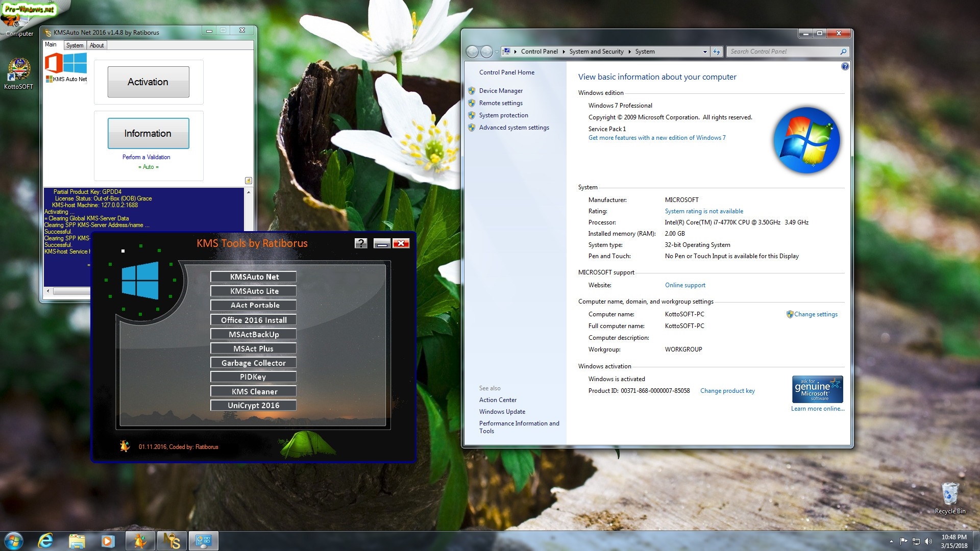Image resolution: width=980 pixels, height=551 pixels.
Task: Click the Search Control Panel field
Action: pos(782,52)
